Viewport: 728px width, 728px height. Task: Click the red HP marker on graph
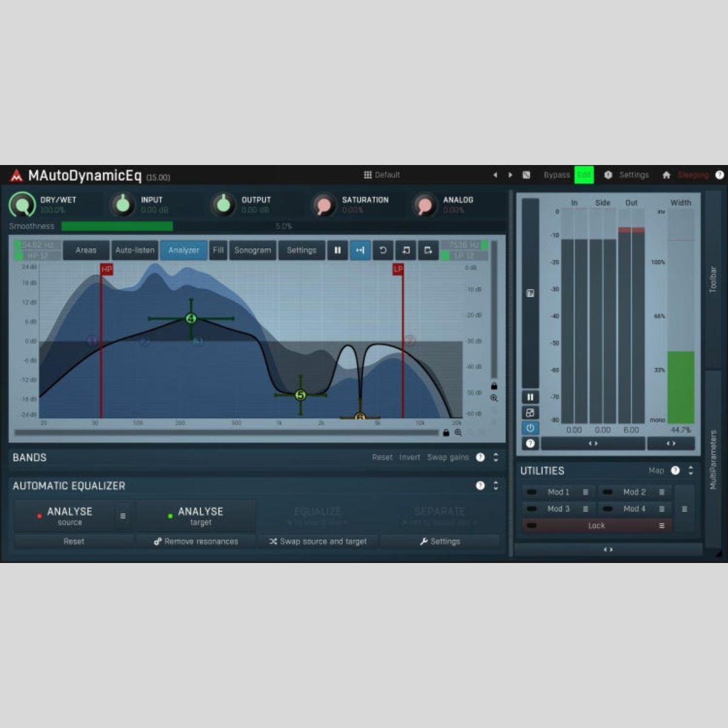(107, 269)
